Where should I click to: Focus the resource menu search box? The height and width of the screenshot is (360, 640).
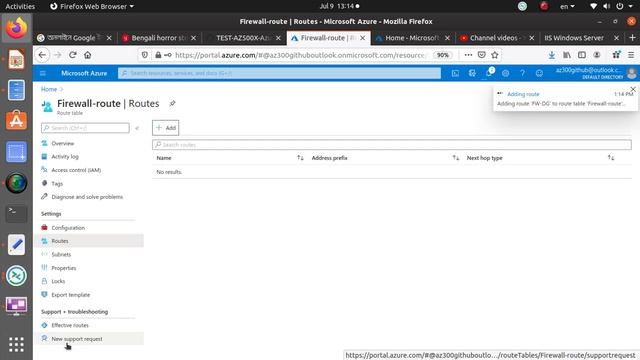(85, 128)
